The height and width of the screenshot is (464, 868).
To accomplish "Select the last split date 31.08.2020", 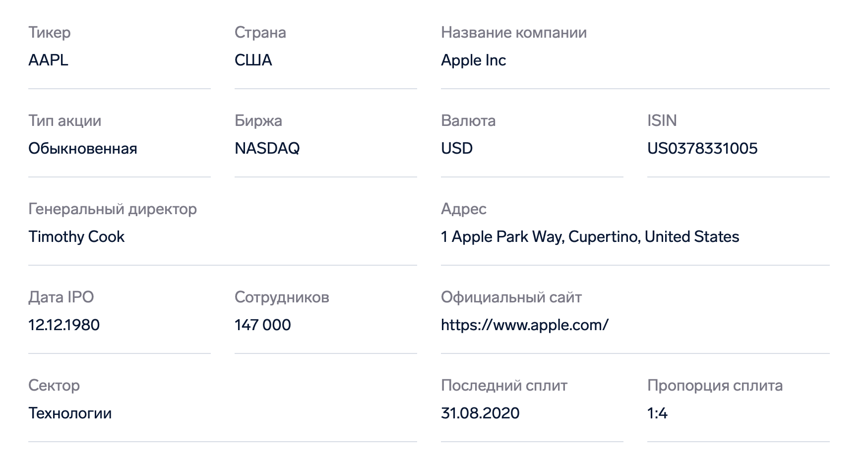I will click(480, 413).
